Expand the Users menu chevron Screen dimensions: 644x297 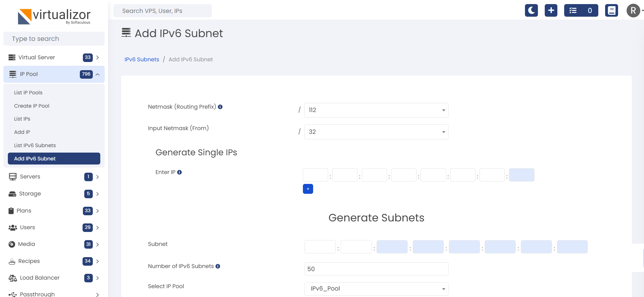[98, 228]
